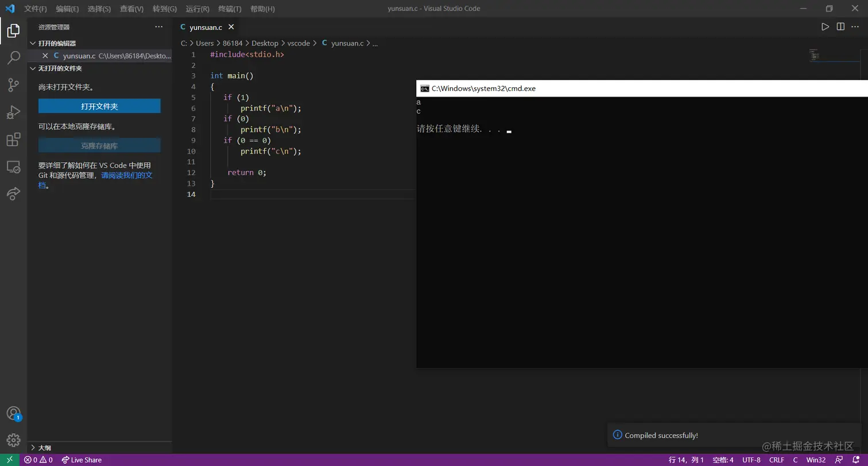Open the 运行(R) menu
Image resolution: width=868 pixels, height=466 pixels.
click(x=198, y=9)
